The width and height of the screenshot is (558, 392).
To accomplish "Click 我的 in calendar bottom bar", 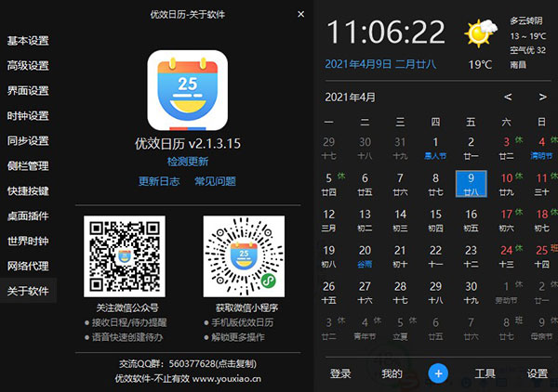I will [x=392, y=373].
